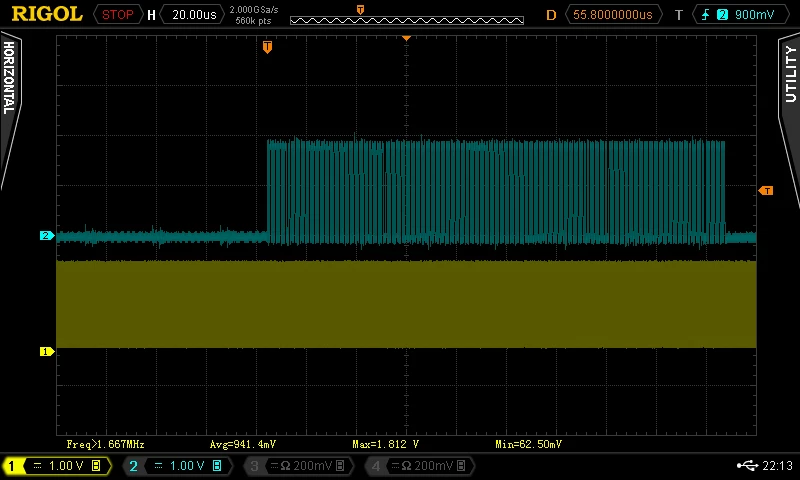
Task: Click the RIGOL logo
Action: pos(47,14)
